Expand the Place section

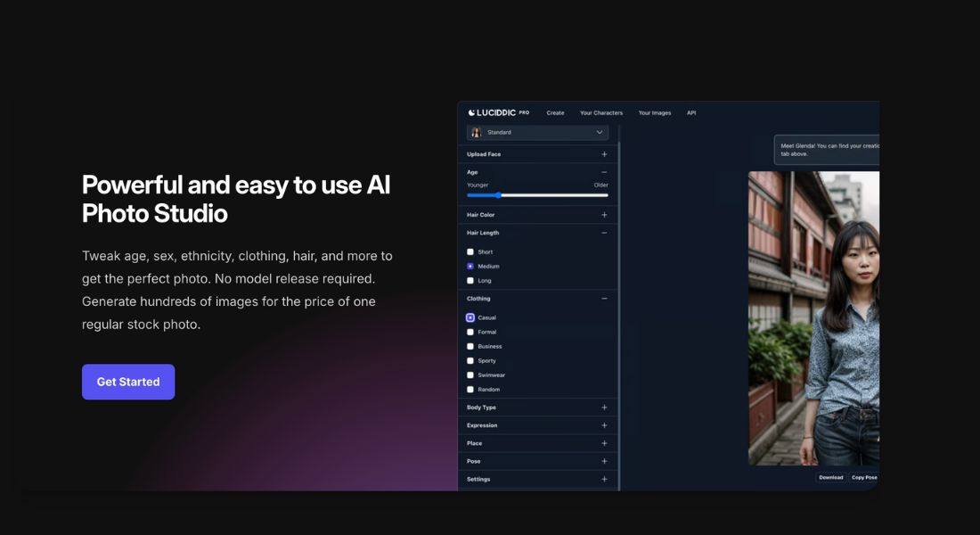(604, 443)
